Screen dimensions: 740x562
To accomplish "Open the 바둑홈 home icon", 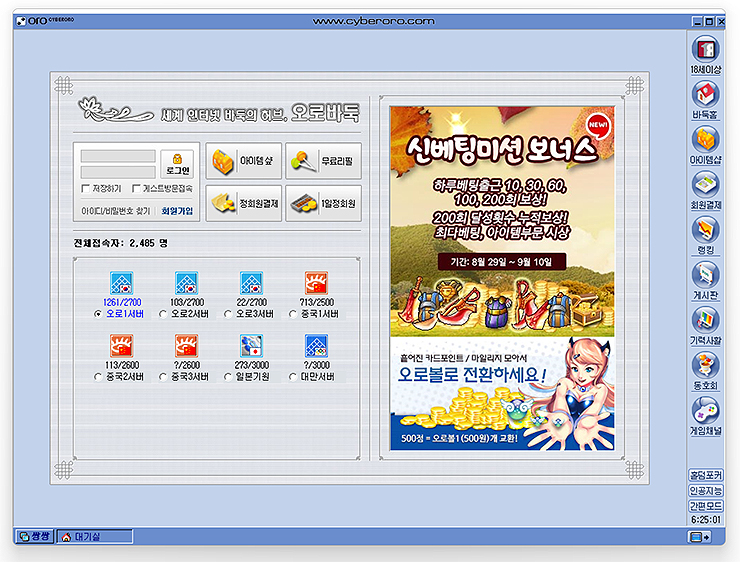I will 706,94.
